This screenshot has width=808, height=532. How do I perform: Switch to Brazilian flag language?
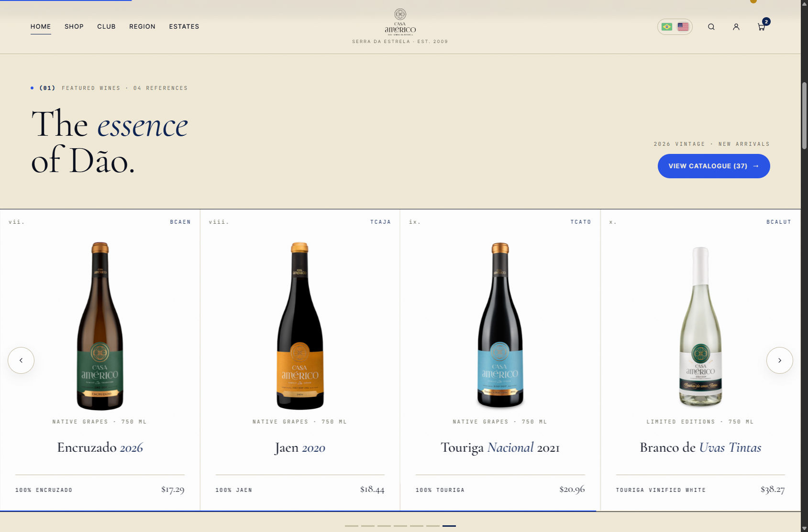pyautogui.click(x=667, y=27)
